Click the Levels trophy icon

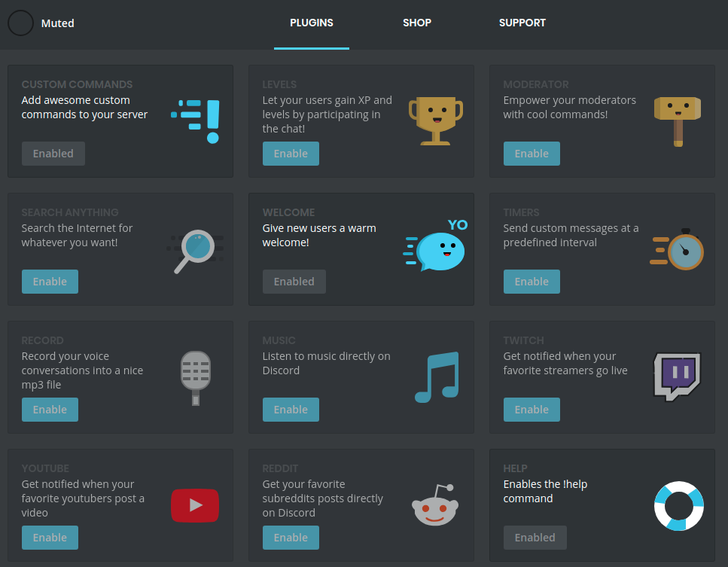435,120
